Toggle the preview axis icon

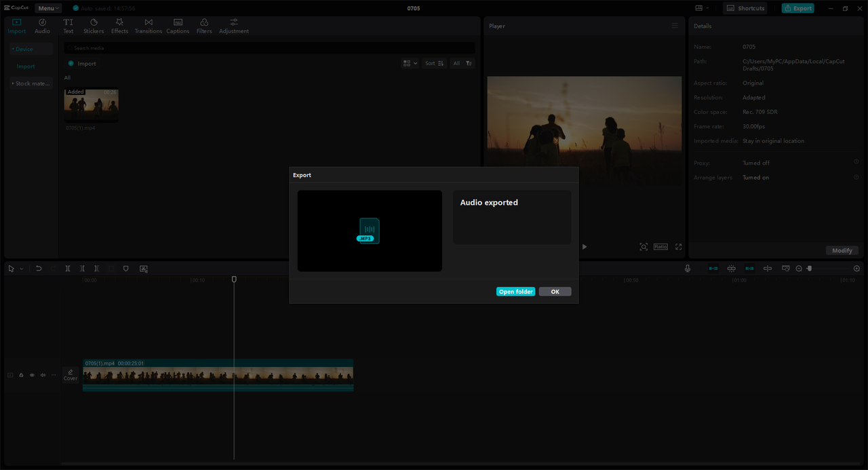point(768,269)
